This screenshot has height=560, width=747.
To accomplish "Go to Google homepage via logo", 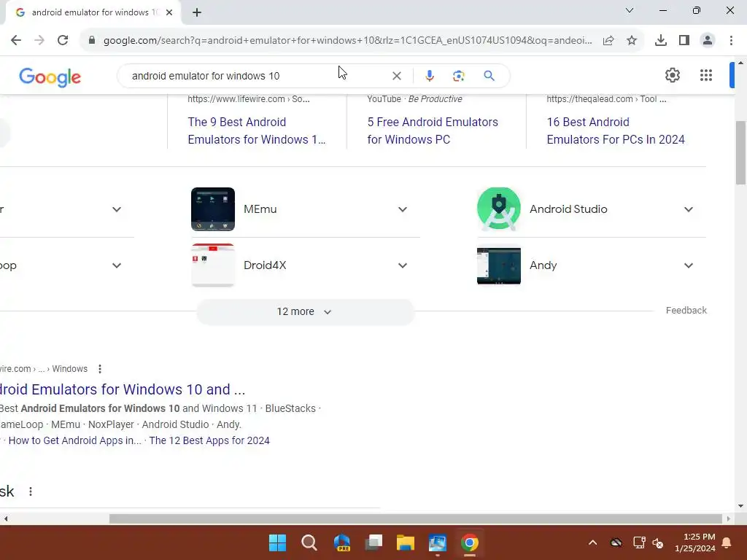I will click(50, 77).
